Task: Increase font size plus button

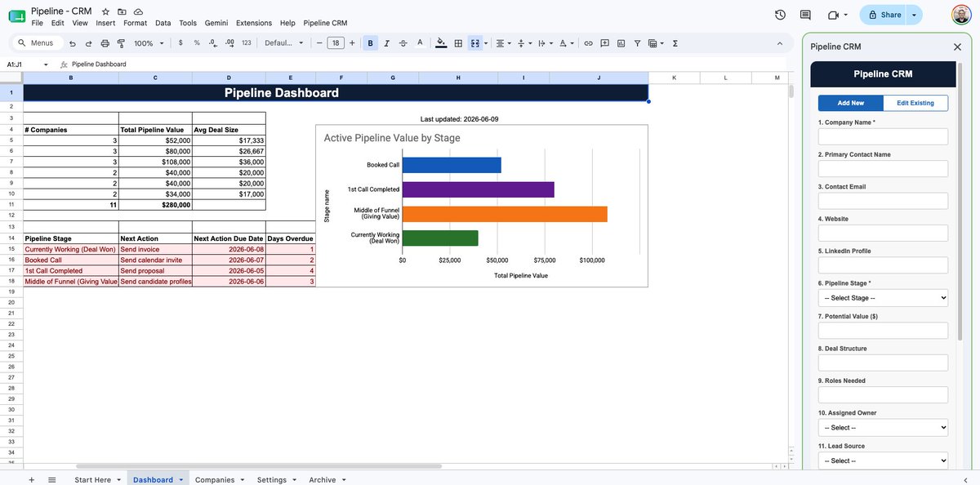Action: tap(352, 42)
